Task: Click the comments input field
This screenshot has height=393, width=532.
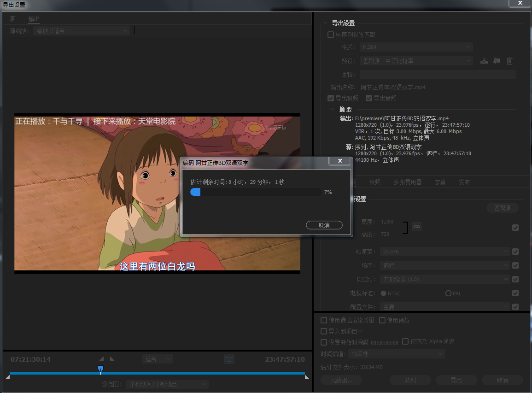Action: (438, 75)
